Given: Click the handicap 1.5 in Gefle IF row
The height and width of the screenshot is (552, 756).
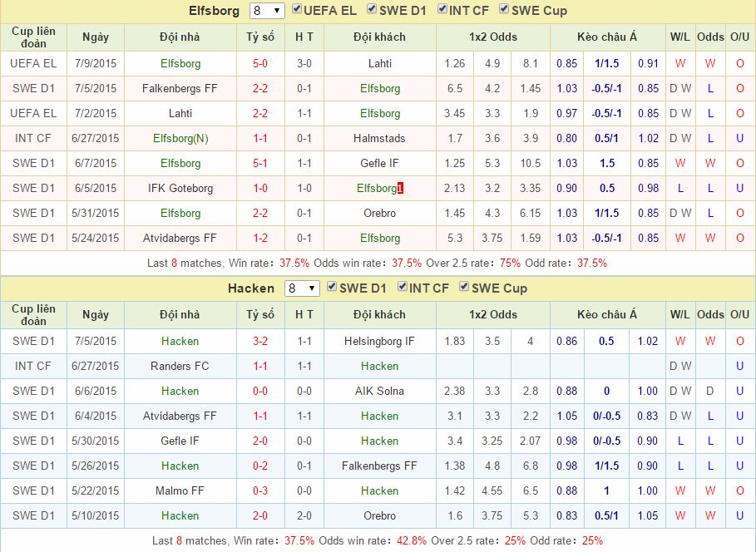Looking at the screenshot, I should 607,164.
